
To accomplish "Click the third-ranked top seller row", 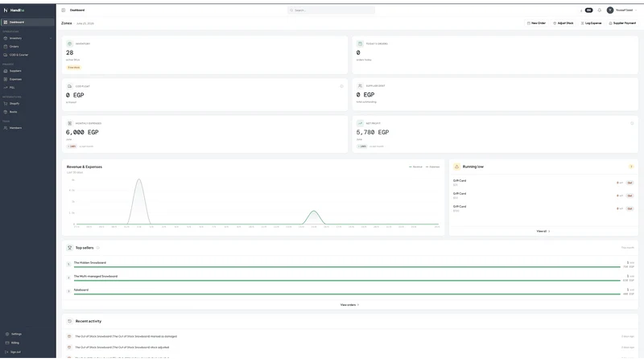I will tap(350, 291).
